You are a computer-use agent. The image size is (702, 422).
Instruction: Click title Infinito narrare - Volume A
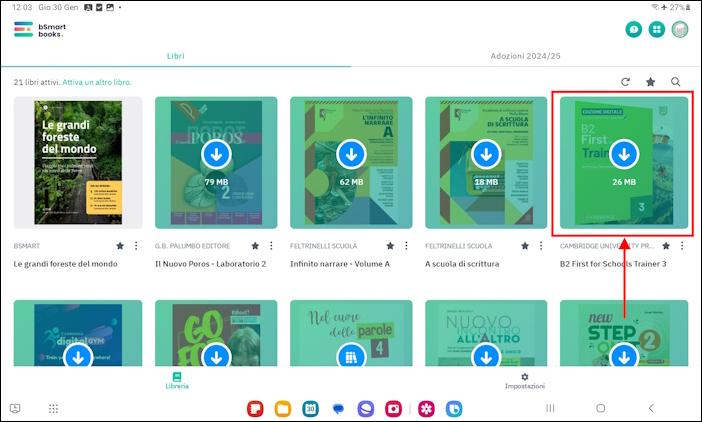tap(340, 264)
